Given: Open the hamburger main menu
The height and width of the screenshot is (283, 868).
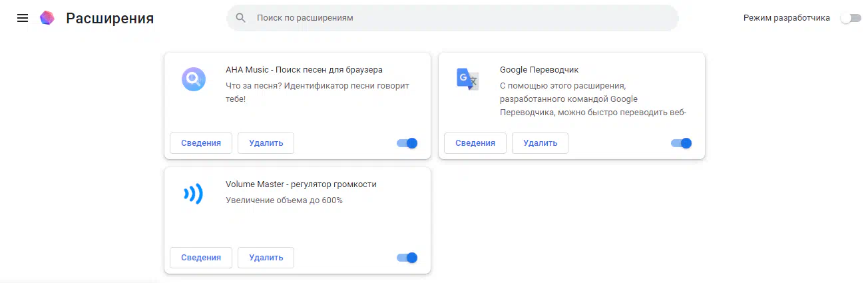Looking at the screenshot, I should 23,18.
